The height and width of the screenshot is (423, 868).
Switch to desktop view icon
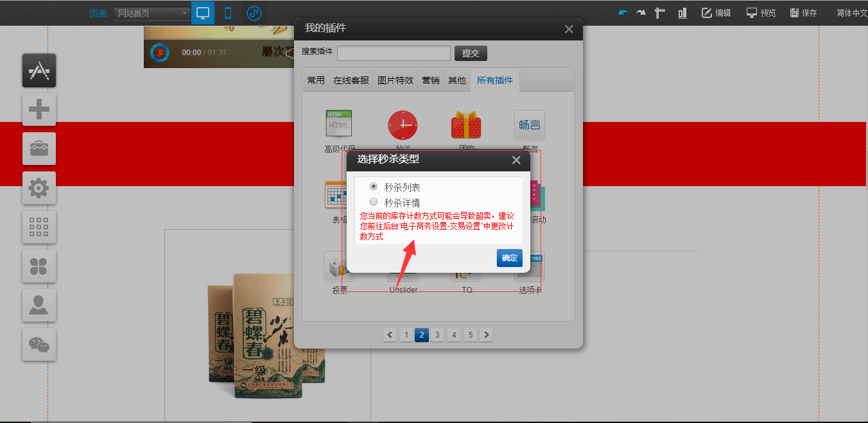[x=203, y=13]
